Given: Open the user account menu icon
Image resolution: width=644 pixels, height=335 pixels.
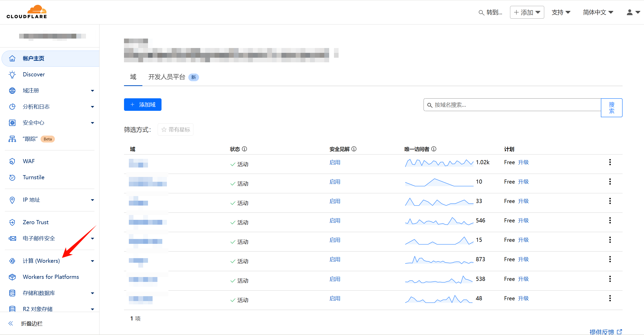Looking at the screenshot, I should pyautogui.click(x=633, y=12).
